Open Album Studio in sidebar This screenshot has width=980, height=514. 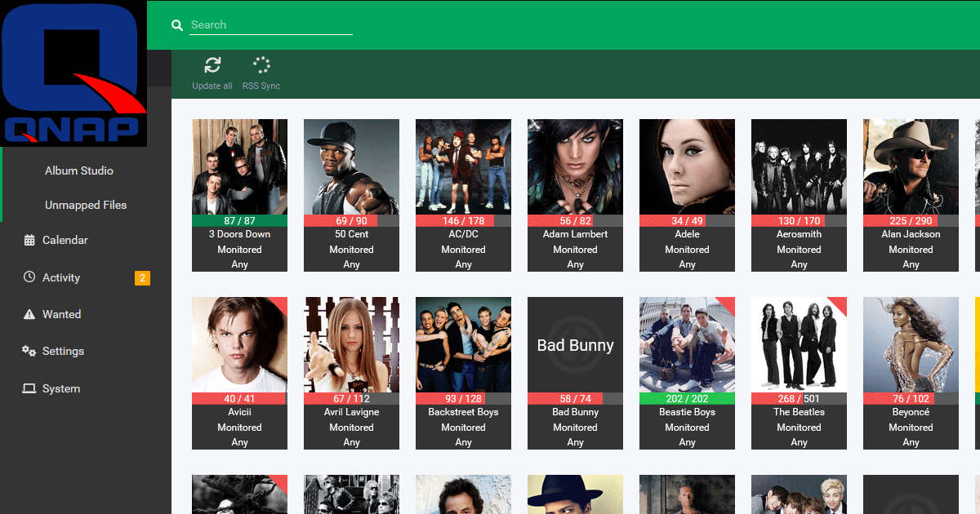tap(79, 171)
